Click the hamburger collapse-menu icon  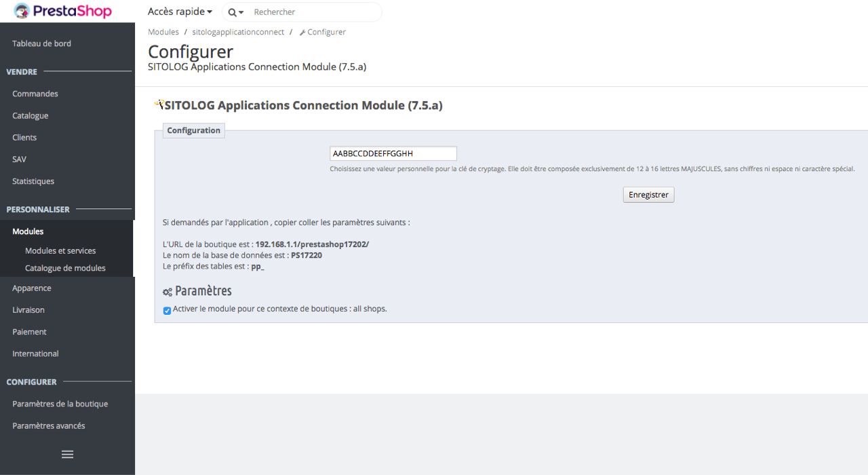tap(67, 454)
